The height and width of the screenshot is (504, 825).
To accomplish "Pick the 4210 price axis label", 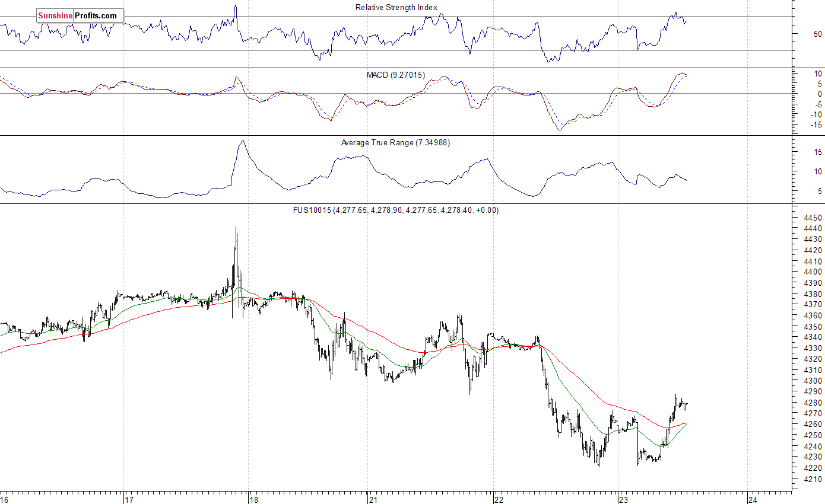I will (x=813, y=479).
